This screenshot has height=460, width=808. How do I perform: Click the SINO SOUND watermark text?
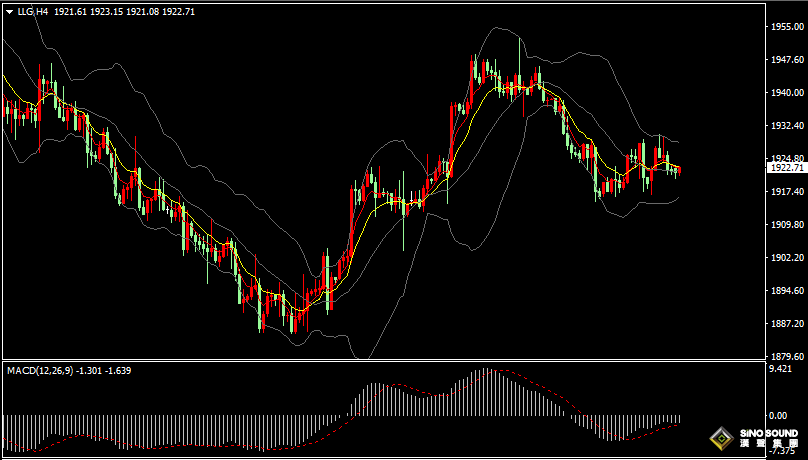click(x=766, y=434)
